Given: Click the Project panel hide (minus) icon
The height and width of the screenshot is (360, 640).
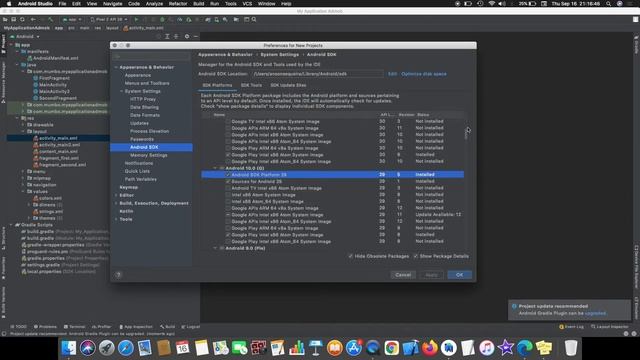Looking at the screenshot, I should tap(196, 36).
